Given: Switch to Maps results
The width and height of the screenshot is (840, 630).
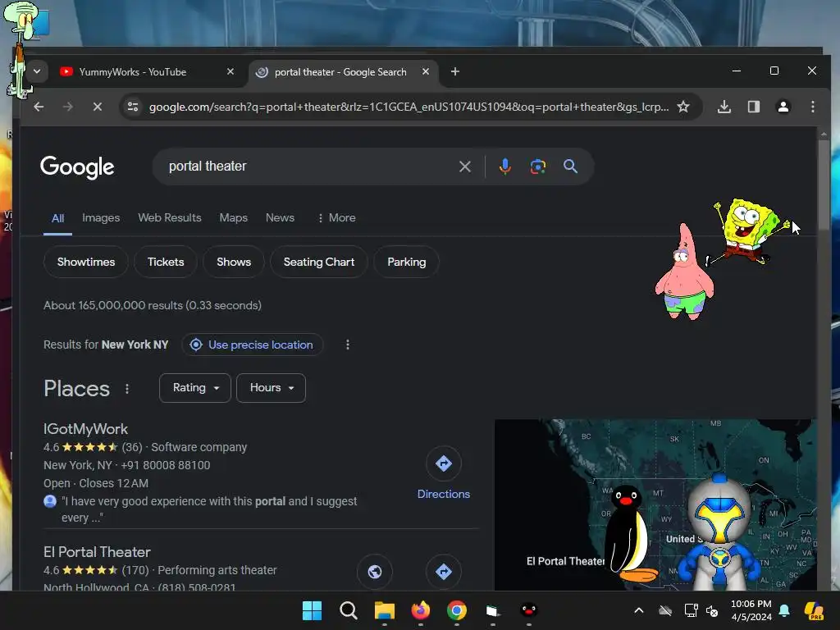Looking at the screenshot, I should click(x=233, y=218).
